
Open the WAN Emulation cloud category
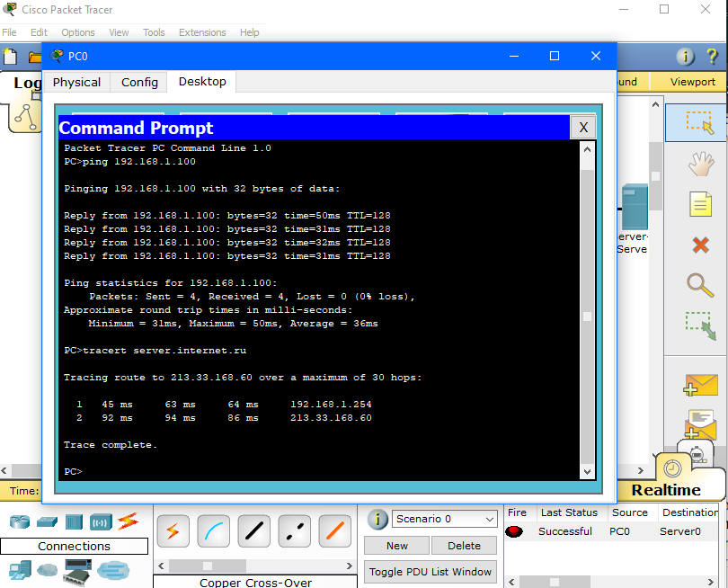click(x=47, y=569)
